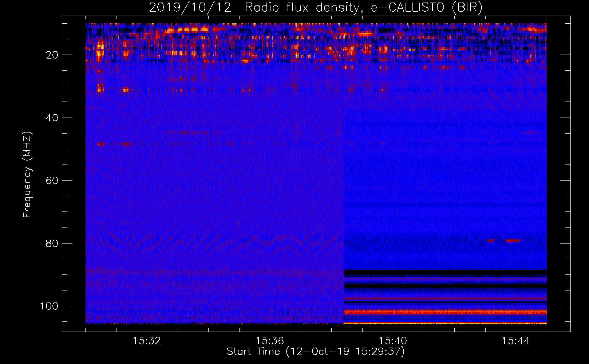Image resolution: width=589 pixels, height=364 pixels.
Task: Click the '15:36' time tick label
Action: coord(270,341)
